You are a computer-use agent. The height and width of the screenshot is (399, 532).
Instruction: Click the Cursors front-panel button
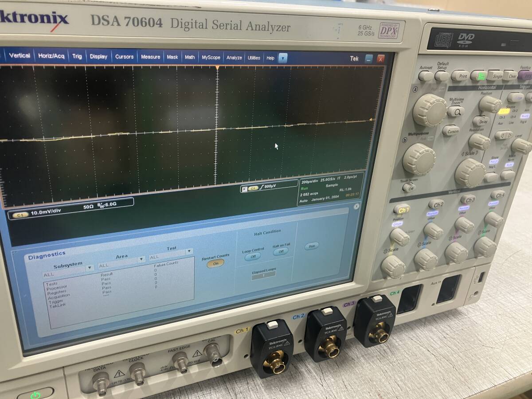(x=450, y=130)
